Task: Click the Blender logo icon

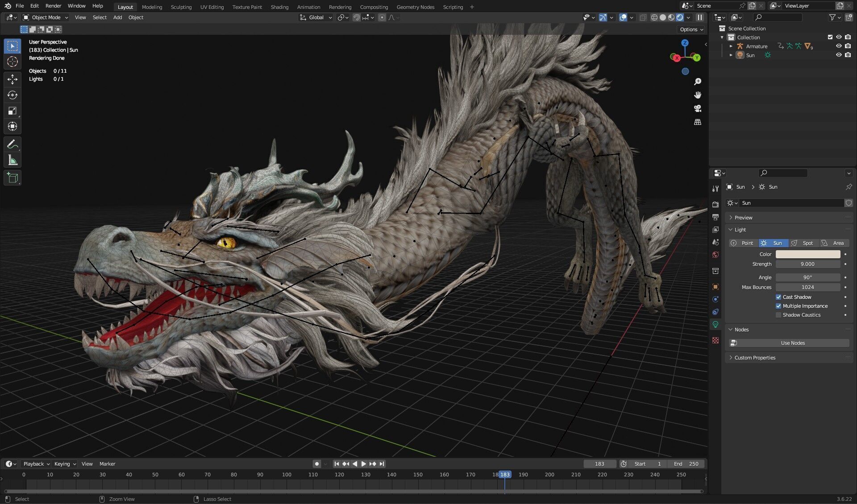Action: (8, 6)
